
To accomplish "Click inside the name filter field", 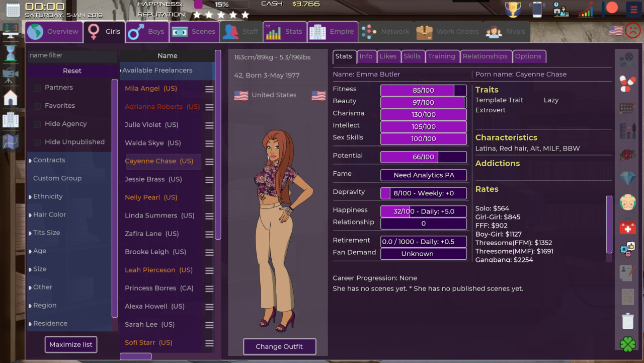I will (71, 55).
